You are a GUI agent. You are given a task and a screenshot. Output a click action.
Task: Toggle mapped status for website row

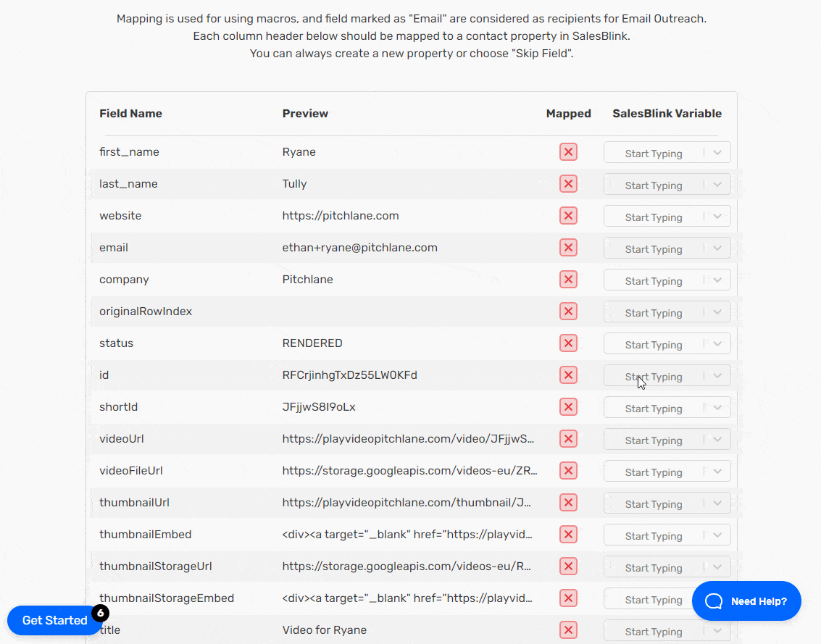568,216
